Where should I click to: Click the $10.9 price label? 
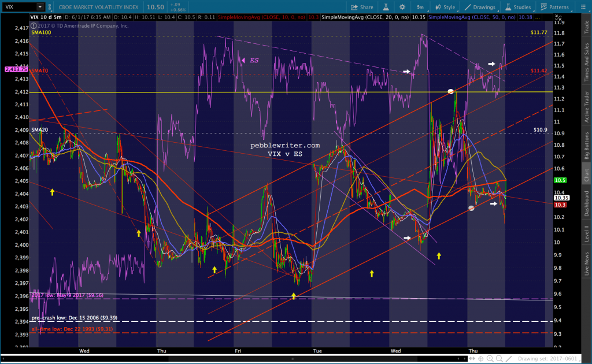[541, 130]
